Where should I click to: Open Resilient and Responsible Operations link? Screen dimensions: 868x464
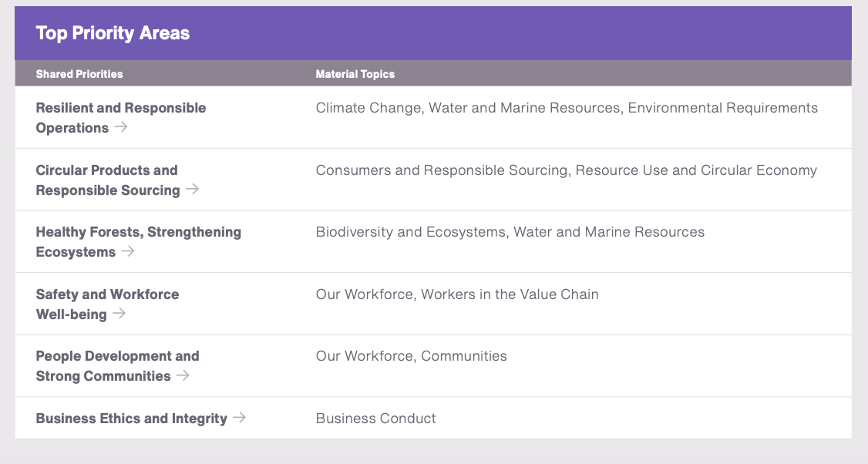click(121, 117)
